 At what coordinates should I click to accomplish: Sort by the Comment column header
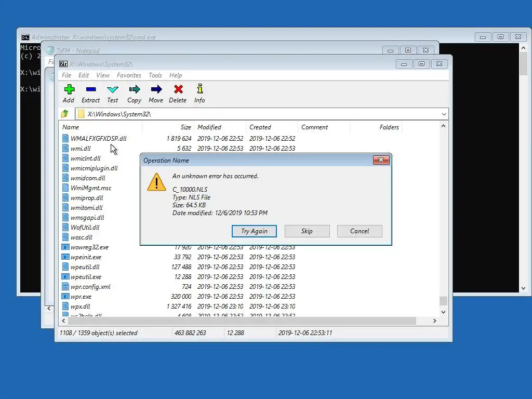click(324, 127)
